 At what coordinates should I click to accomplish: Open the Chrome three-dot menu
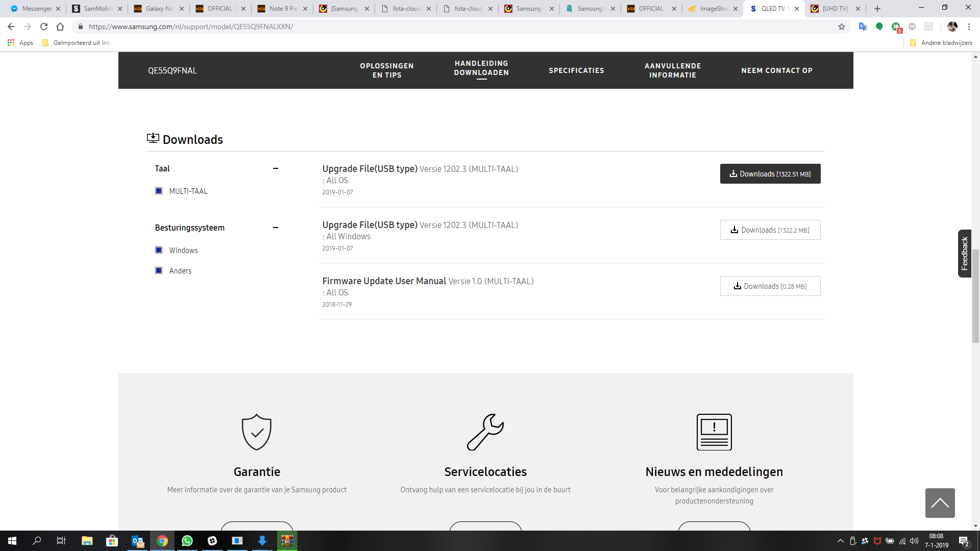[x=969, y=27]
